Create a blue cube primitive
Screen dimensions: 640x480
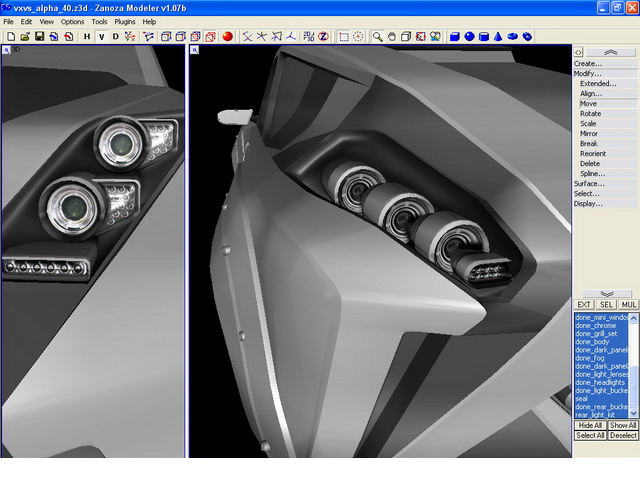[x=454, y=36]
